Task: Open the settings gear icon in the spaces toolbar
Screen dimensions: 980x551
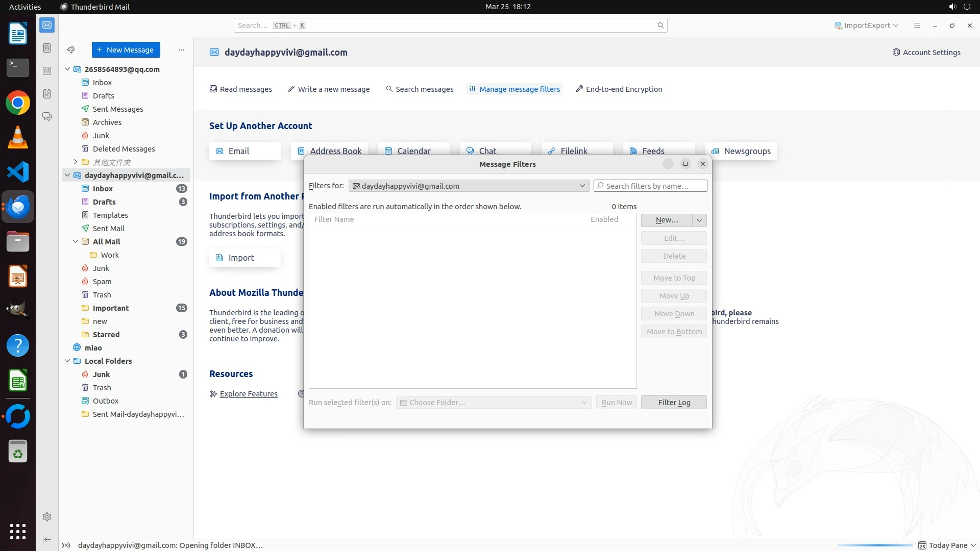Action: 47,517
